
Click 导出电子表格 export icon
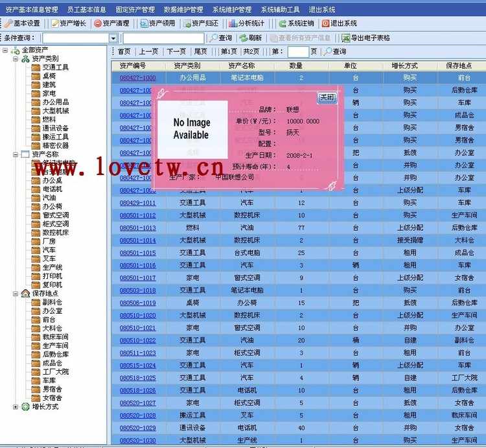point(345,38)
